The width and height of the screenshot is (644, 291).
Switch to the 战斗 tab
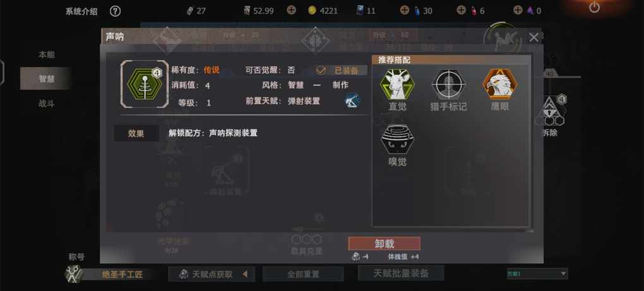pyautogui.click(x=47, y=104)
